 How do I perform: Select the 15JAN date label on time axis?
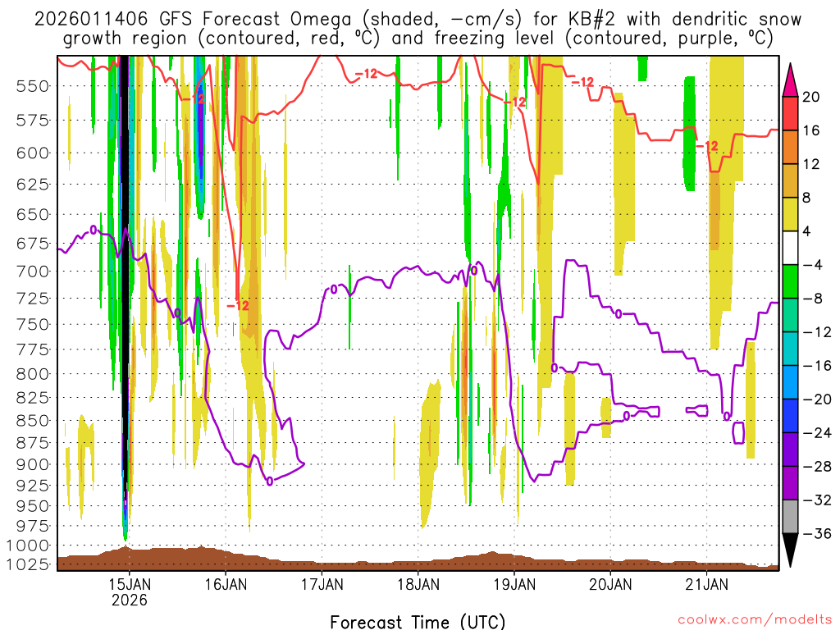pos(130,584)
